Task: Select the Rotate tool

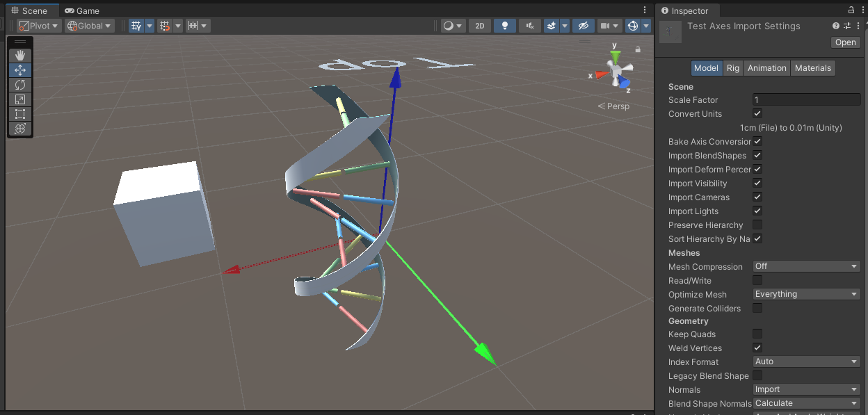Action: (20, 84)
